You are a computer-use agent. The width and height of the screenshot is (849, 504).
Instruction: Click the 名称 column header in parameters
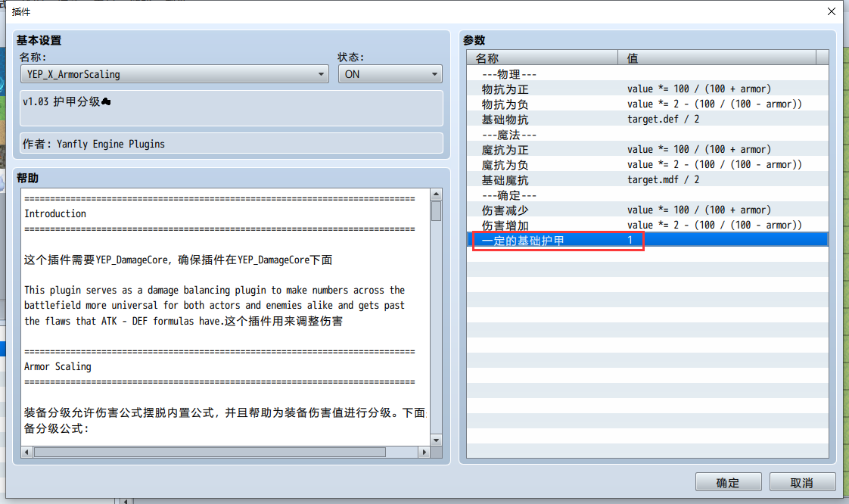pos(542,58)
